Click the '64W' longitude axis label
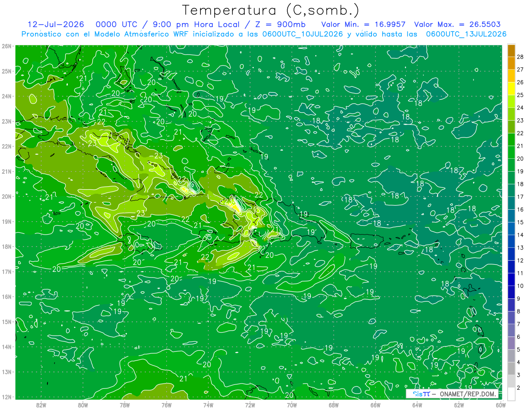The width and height of the screenshot is (532, 411). pos(417,405)
